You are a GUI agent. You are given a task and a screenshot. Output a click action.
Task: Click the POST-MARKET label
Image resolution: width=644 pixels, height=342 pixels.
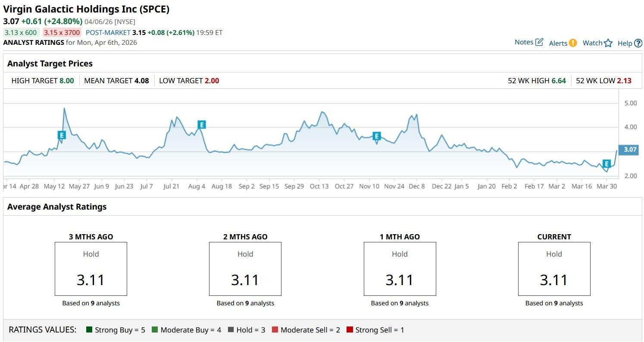pyautogui.click(x=108, y=32)
